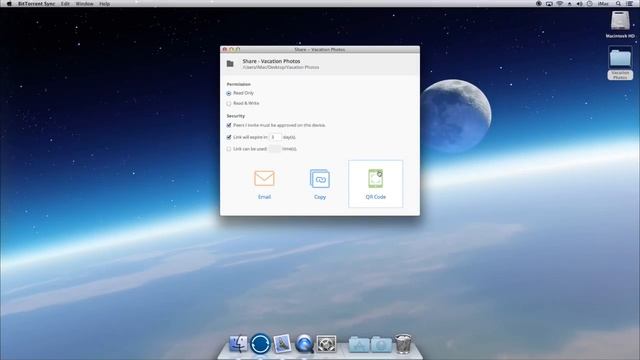Open Preview app in the Dock
Image resolution: width=640 pixels, height=360 pixels.
(282, 344)
